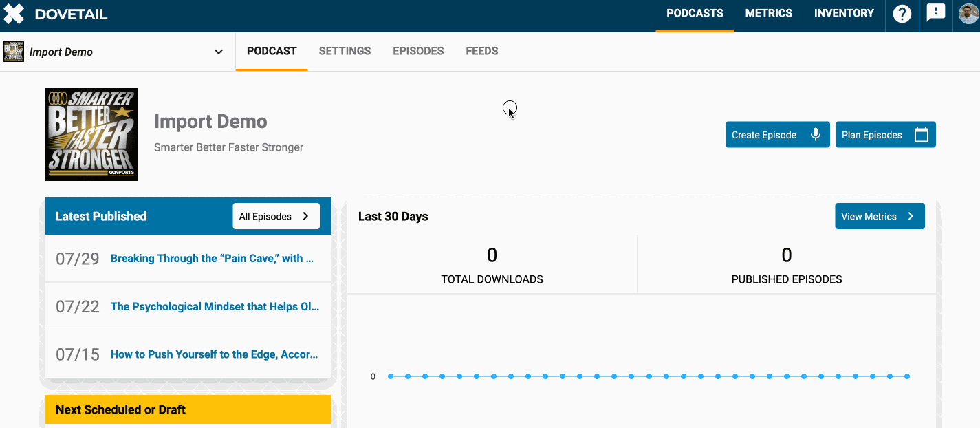
Task: Click the microphone icon on Create Episode
Action: [816, 135]
